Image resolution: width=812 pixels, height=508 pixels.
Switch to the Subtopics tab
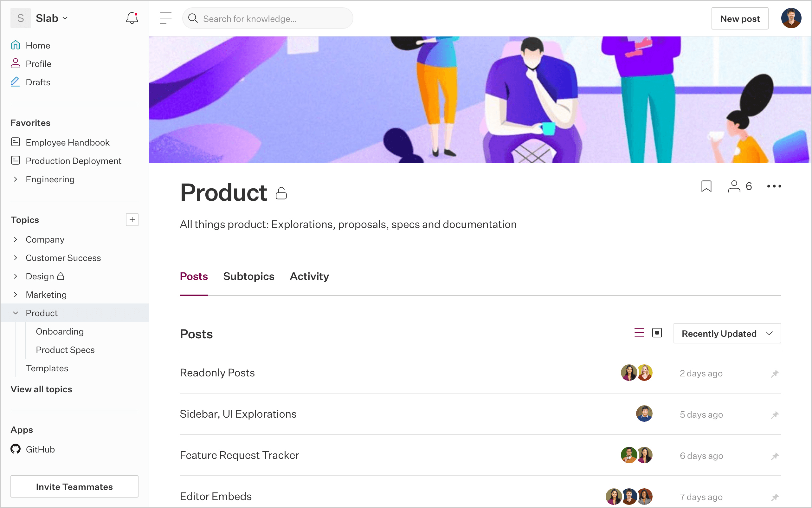(x=248, y=276)
